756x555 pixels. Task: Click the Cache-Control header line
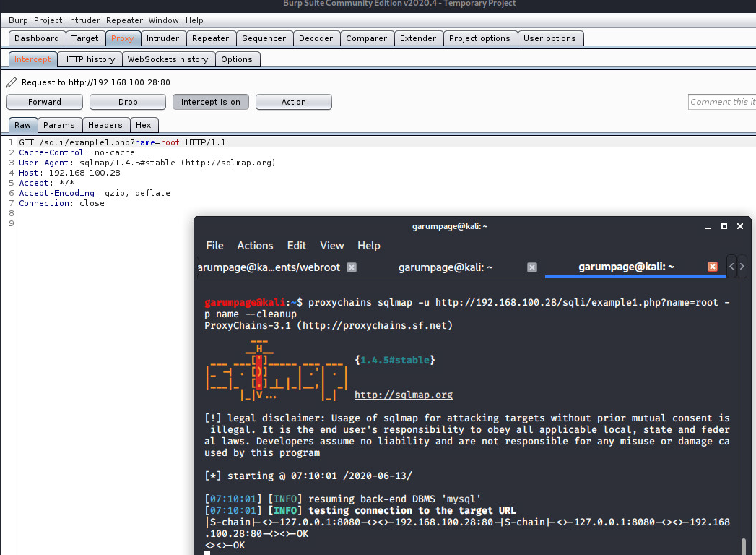click(77, 152)
